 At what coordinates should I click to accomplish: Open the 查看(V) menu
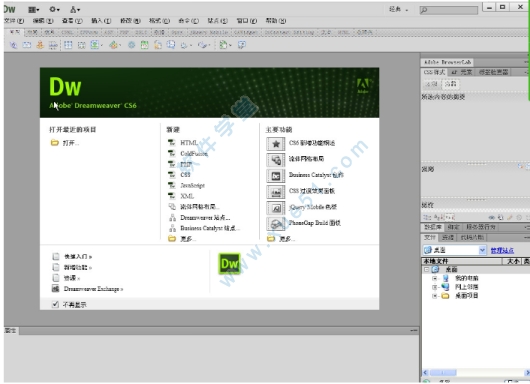pos(72,21)
